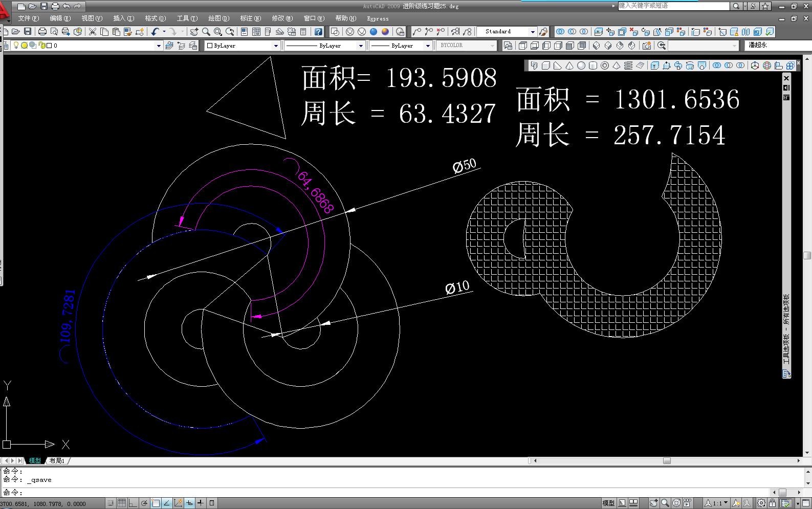The image size is (812, 509).
Task: Toggle Ortho Mode in the status bar
Action: point(133,503)
